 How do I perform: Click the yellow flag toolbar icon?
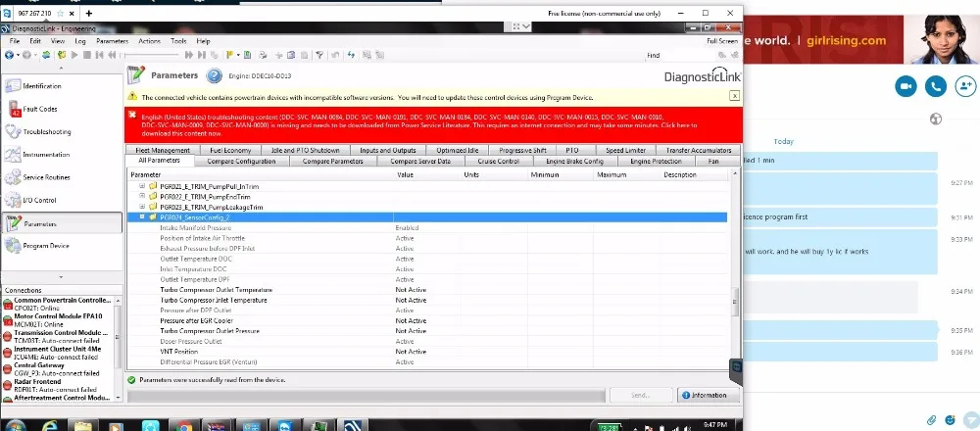(x=229, y=55)
